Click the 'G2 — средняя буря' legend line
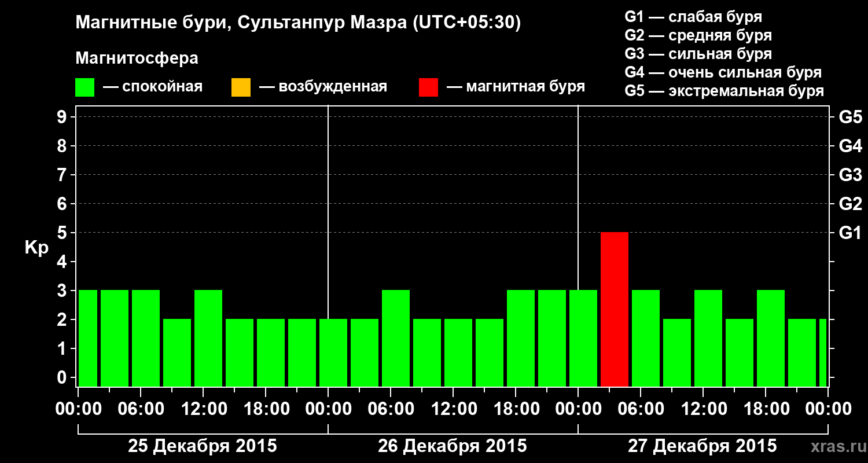 (x=698, y=35)
